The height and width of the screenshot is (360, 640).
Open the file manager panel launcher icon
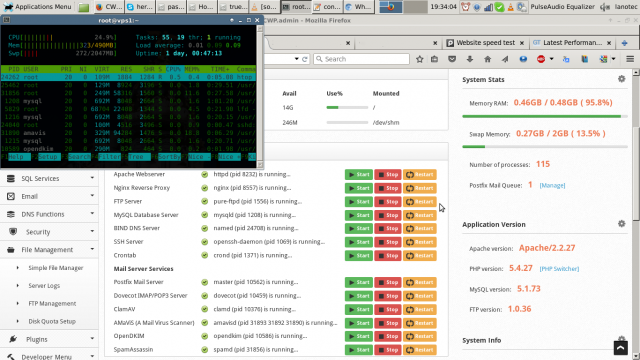(84, 7)
